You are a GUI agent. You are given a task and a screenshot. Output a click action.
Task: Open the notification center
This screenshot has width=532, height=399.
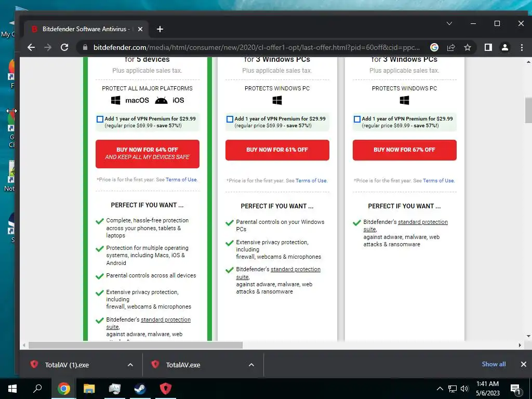(515, 389)
